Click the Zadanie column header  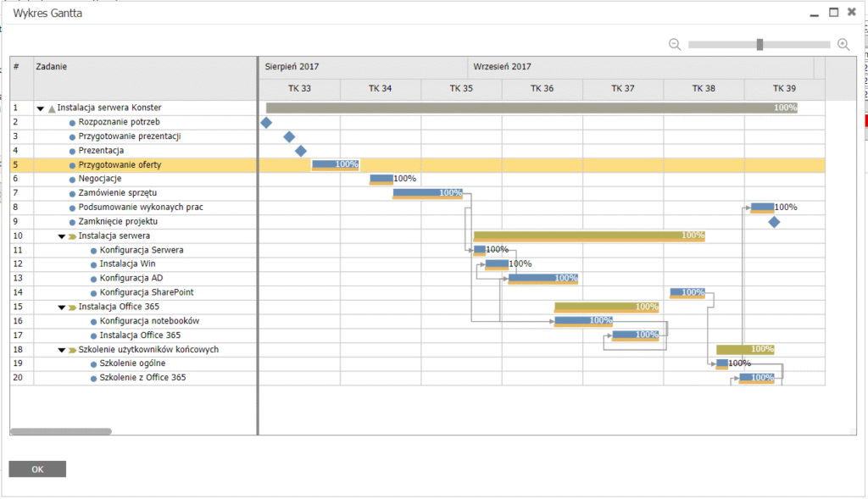(52, 66)
